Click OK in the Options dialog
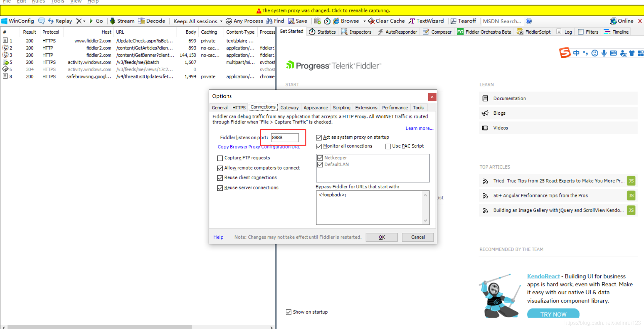The image size is (644, 329). [382, 237]
